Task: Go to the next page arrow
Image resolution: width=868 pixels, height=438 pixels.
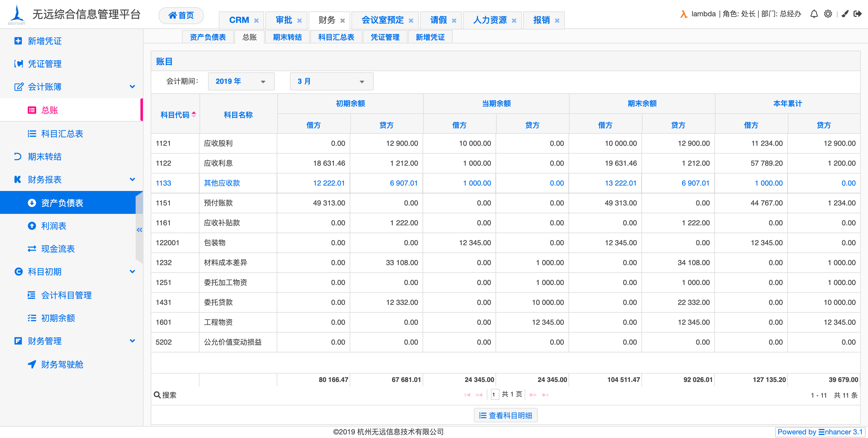Action: [x=533, y=395]
